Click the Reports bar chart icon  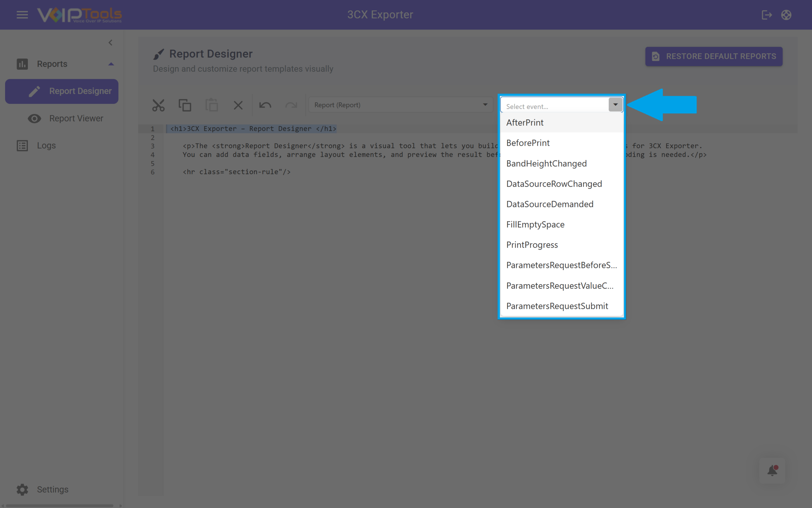point(23,64)
